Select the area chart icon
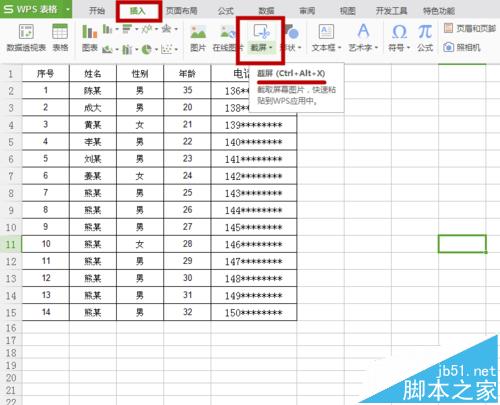Viewport: 500px width, 405px height. (x=107, y=49)
